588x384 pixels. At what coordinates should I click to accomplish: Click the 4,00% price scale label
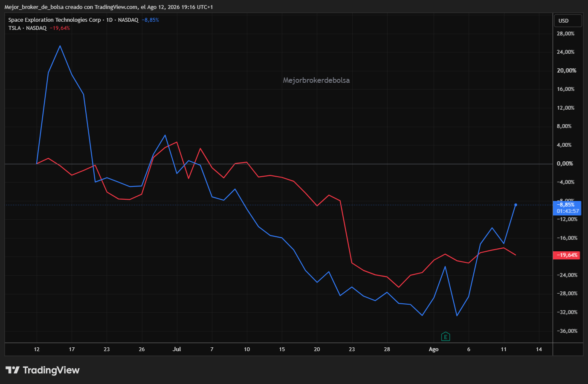564,145
